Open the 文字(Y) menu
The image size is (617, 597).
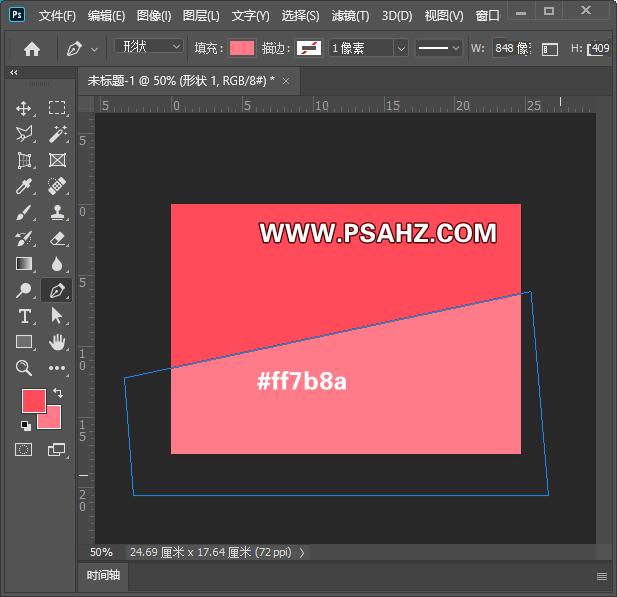coord(251,16)
